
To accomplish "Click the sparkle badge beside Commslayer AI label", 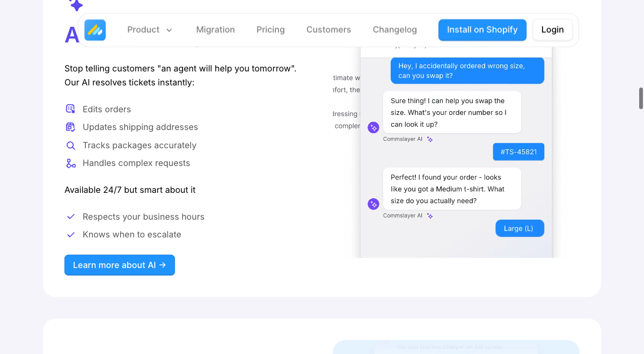I will [429, 139].
